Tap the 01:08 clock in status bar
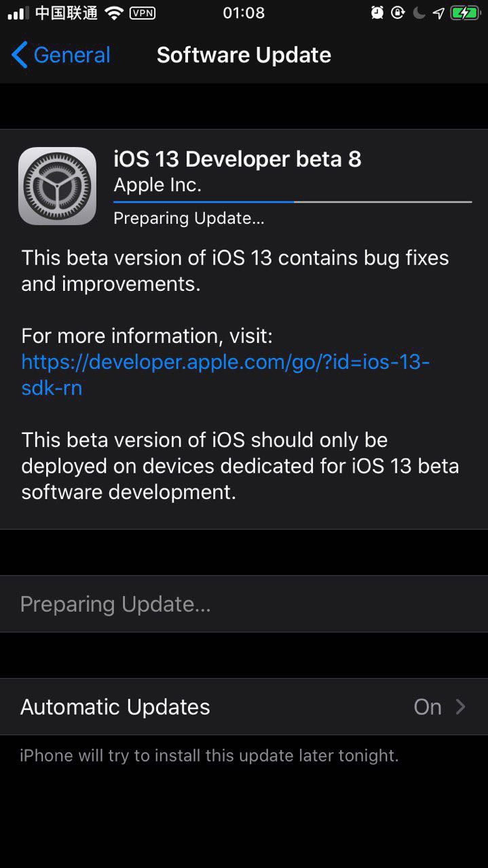The width and height of the screenshot is (488, 868). pyautogui.click(x=244, y=13)
